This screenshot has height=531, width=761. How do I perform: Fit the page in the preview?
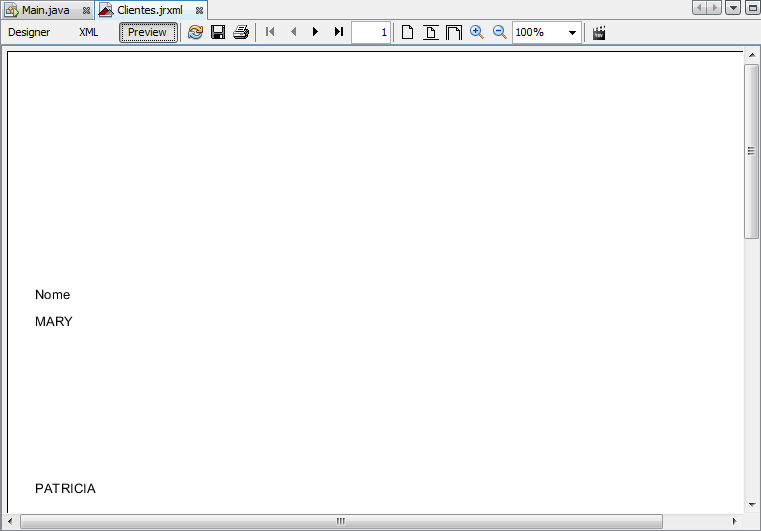pos(430,32)
